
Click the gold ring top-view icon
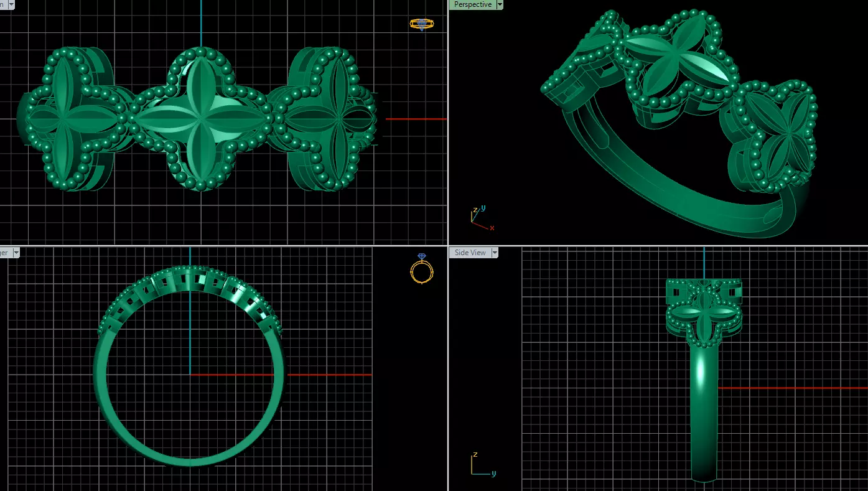tap(421, 24)
